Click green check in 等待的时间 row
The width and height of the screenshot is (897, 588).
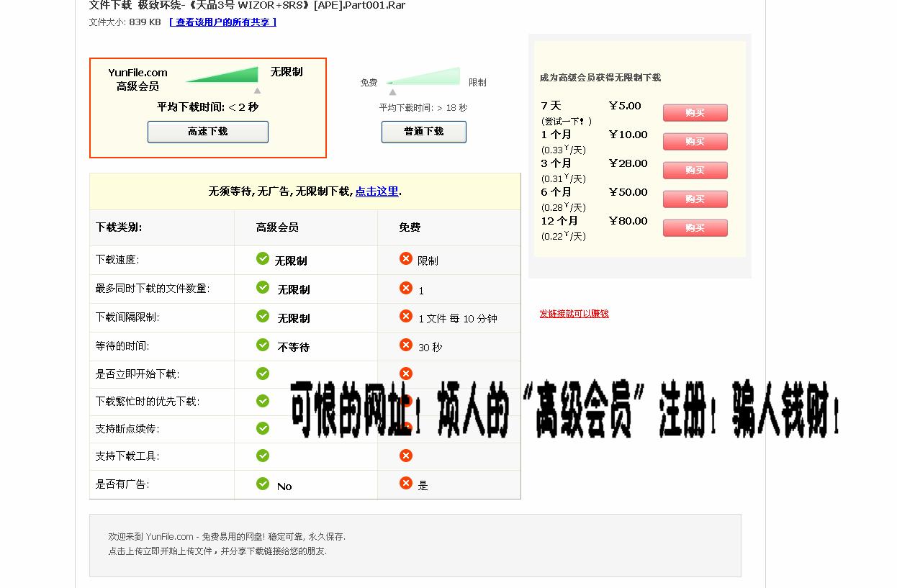[x=263, y=345]
